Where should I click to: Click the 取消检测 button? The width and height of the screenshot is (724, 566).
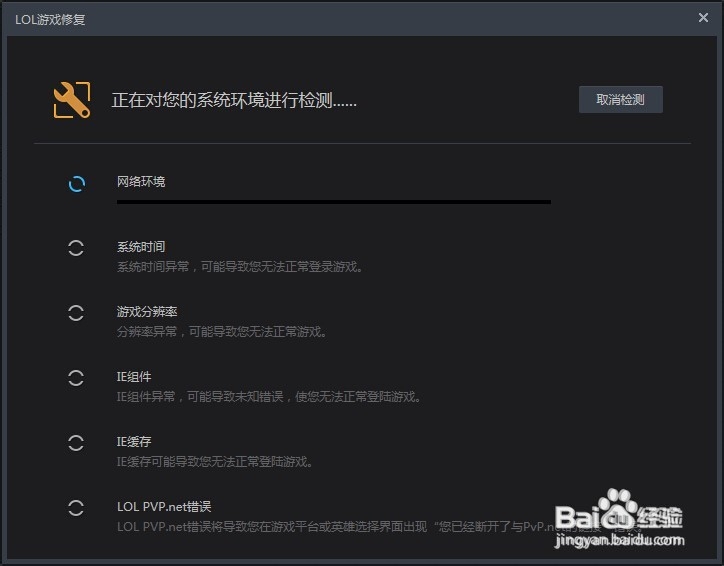pos(621,99)
